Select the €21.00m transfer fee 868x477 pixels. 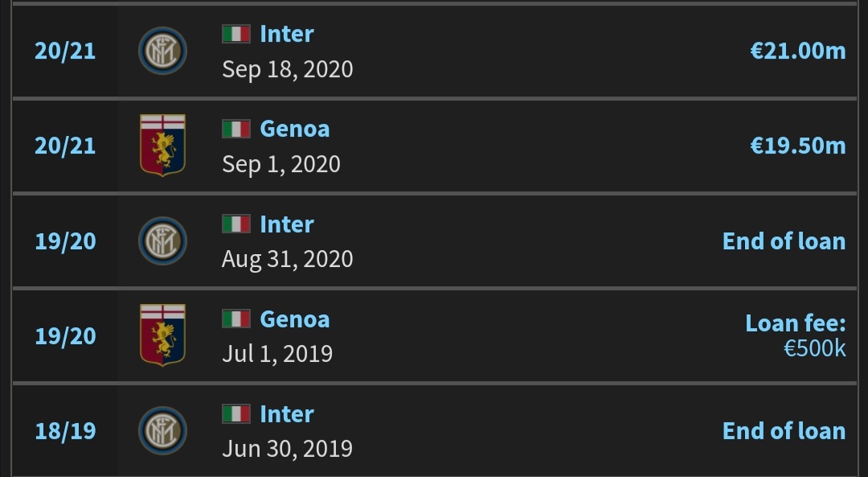coord(798,51)
